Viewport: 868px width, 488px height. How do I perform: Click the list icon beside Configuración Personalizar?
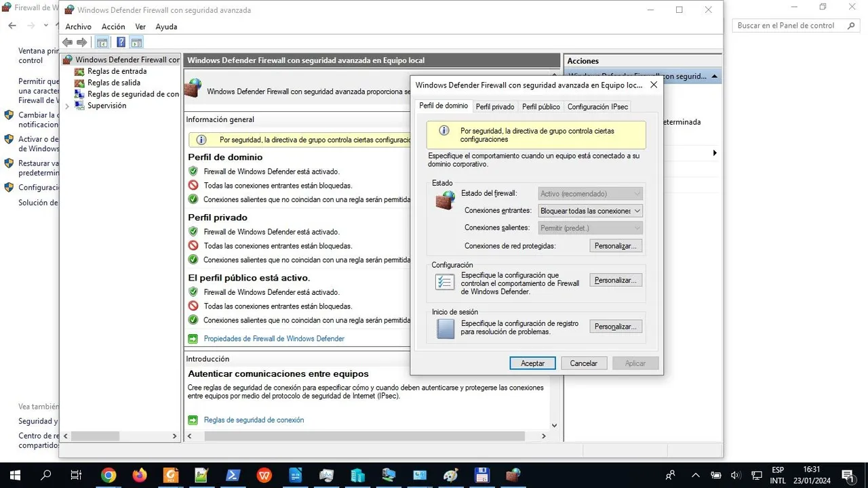tap(445, 282)
